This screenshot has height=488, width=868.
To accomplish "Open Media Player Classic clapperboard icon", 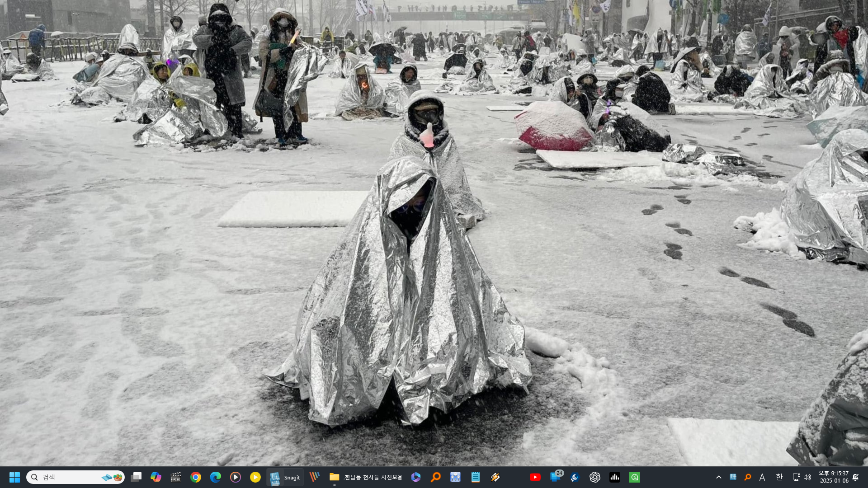I will 176,477.
